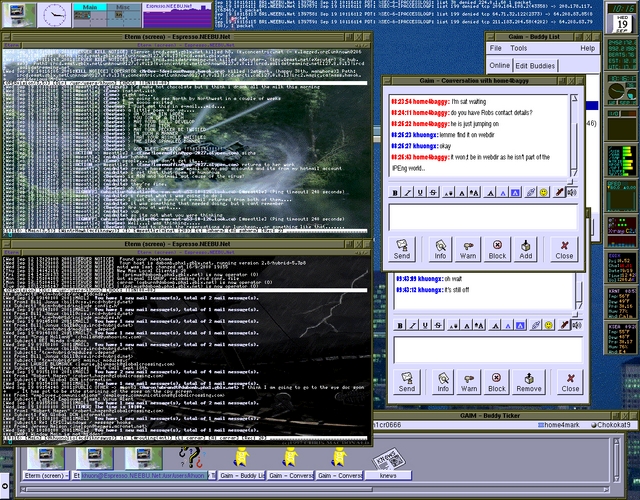The height and width of the screenshot is (500, 640).
Task: Toggle sound speaker in lower Gaim conversation
Action: (577, 325)
